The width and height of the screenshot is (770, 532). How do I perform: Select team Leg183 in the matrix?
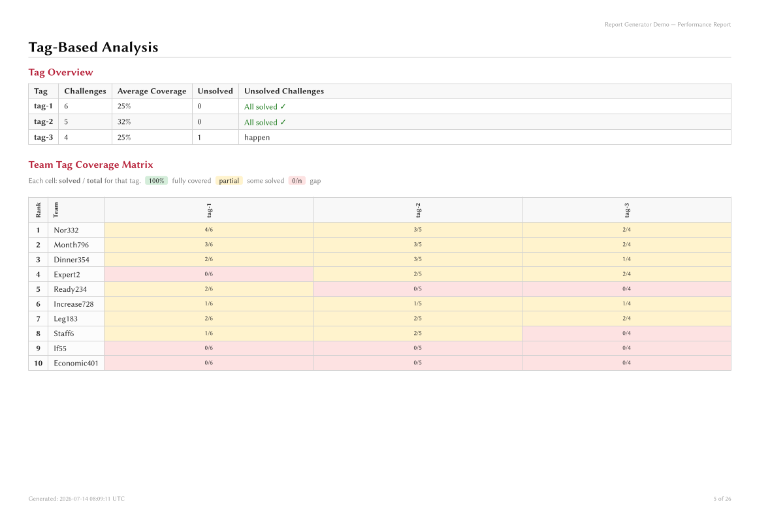pyautogui.click(x=66, y=319)
